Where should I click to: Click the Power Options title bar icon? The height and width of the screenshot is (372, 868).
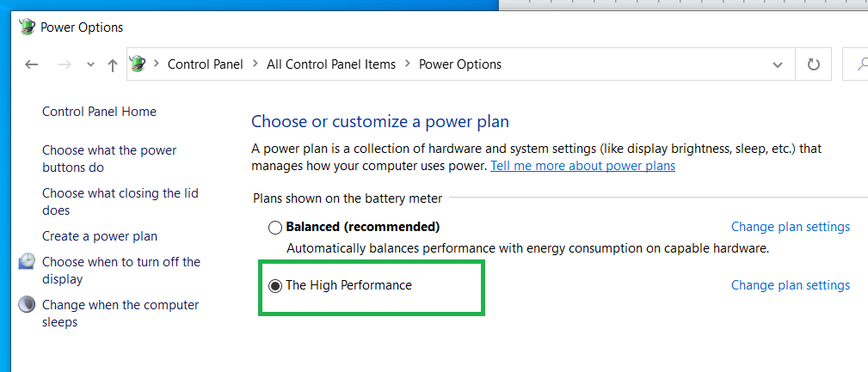[x=28, y=27]
